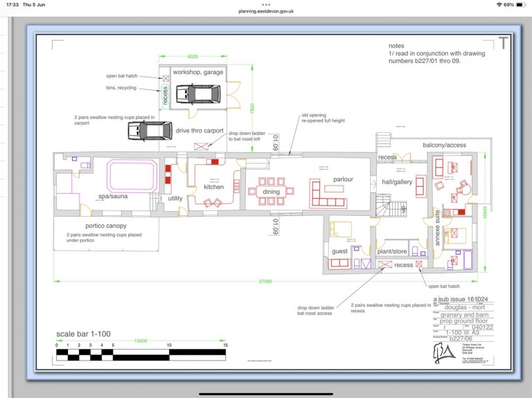Click the green '15000' scale bar dimension

point(141,341)
